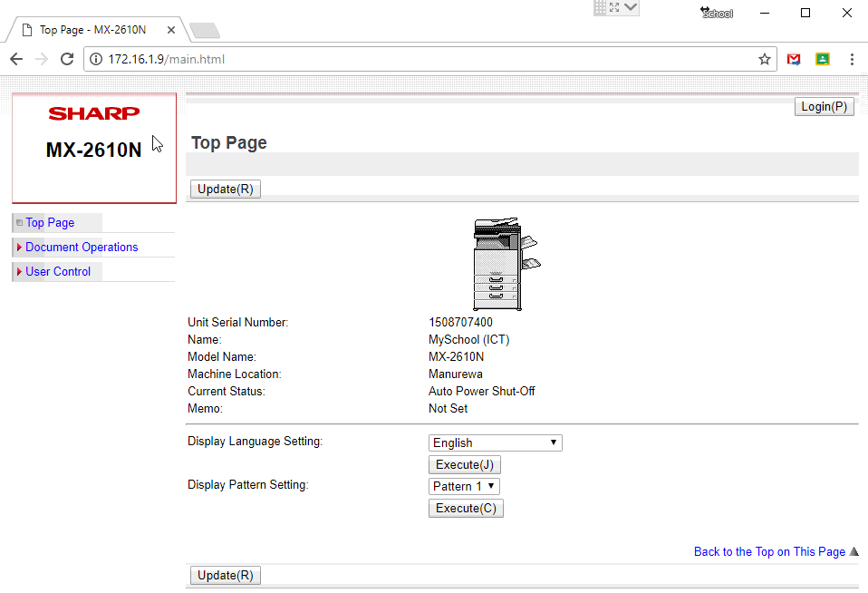The image size is (868, 593).
Task: Expand User Control in the sidebar
Action: tap(58, 271)
